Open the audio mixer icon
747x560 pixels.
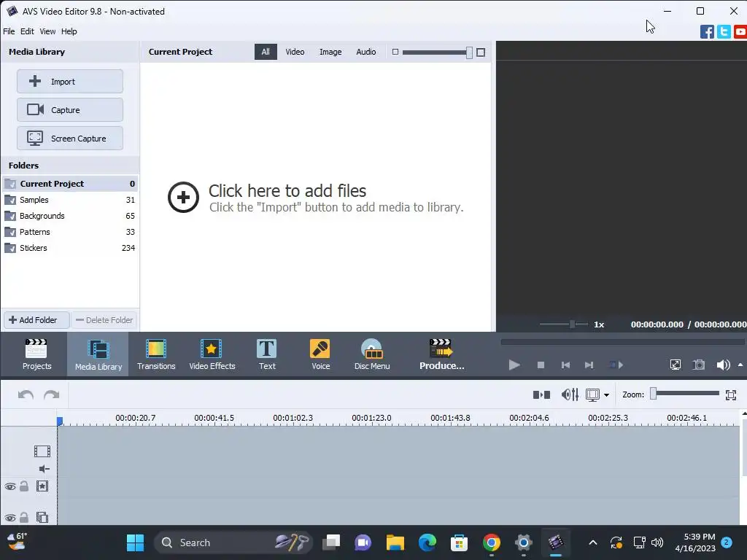pyautogui.click(x=570, y=394)
